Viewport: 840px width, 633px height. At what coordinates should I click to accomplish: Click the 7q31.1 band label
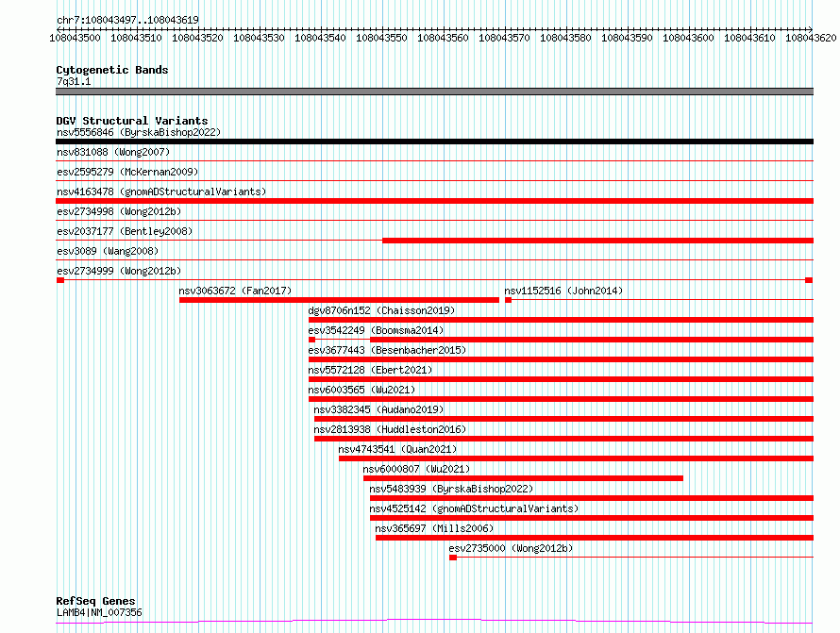pos(74,81)
